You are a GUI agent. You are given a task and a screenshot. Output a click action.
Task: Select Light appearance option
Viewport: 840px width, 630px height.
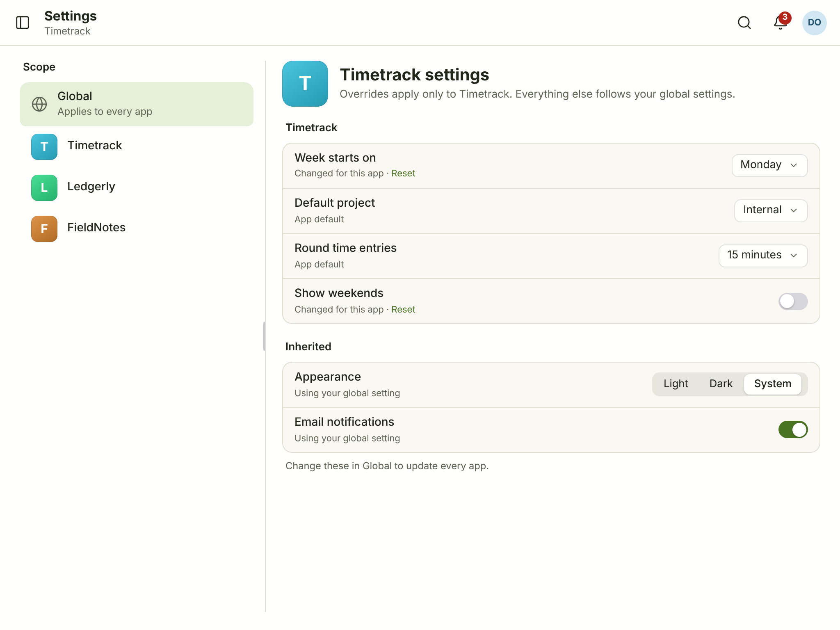point(676,384)
